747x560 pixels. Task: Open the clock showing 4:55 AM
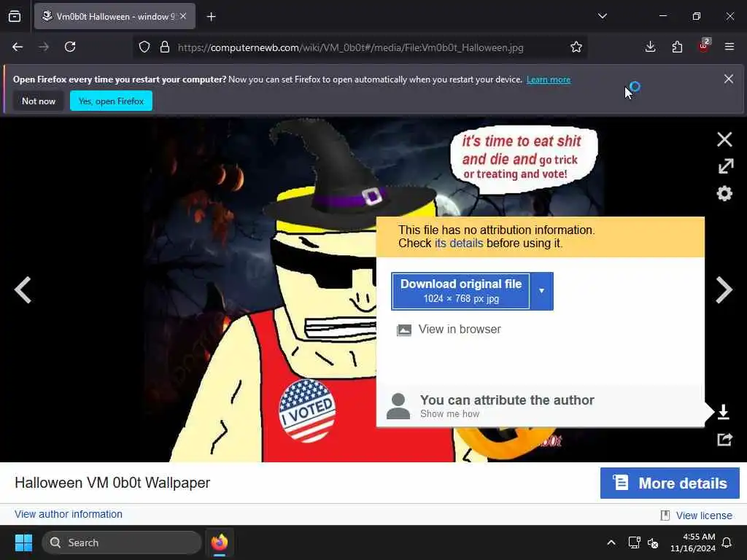(x=692, y=542)
